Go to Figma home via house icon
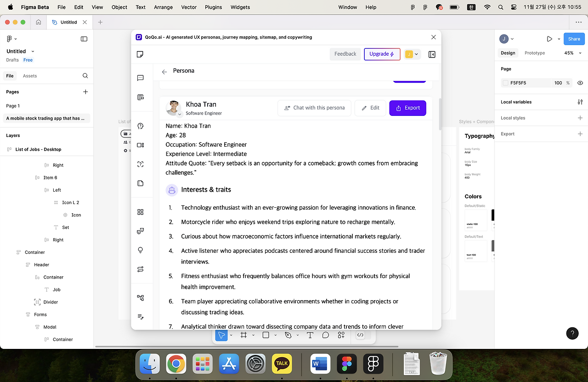This screenshot has height=382, width=588. click(39, 22)
